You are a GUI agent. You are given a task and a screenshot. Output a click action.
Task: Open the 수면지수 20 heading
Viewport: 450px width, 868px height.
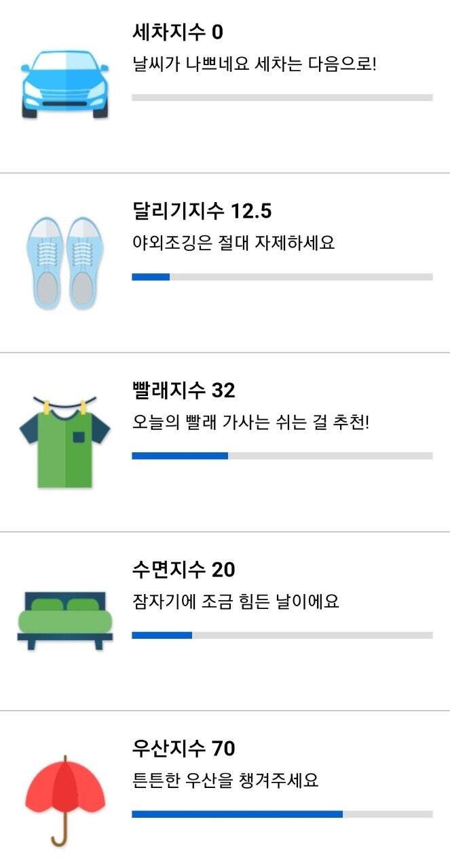[x=183, y=569]
